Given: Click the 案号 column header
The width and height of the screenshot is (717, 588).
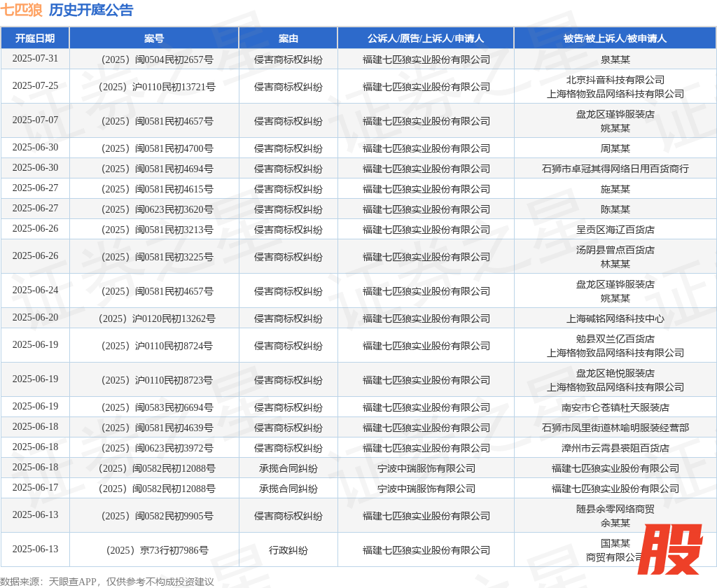Looking at the screenshot, I should coord(154,38).
